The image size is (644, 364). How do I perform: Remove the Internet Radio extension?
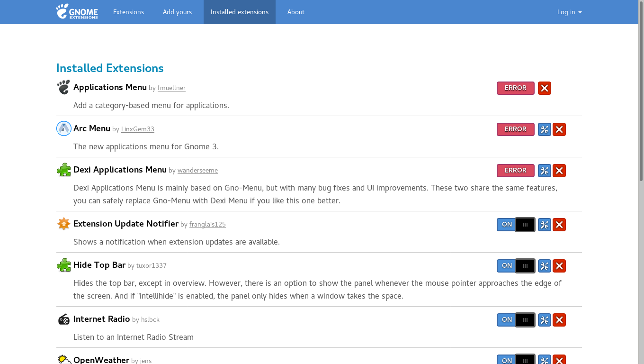pyautogui.click(x=559, y=320)
